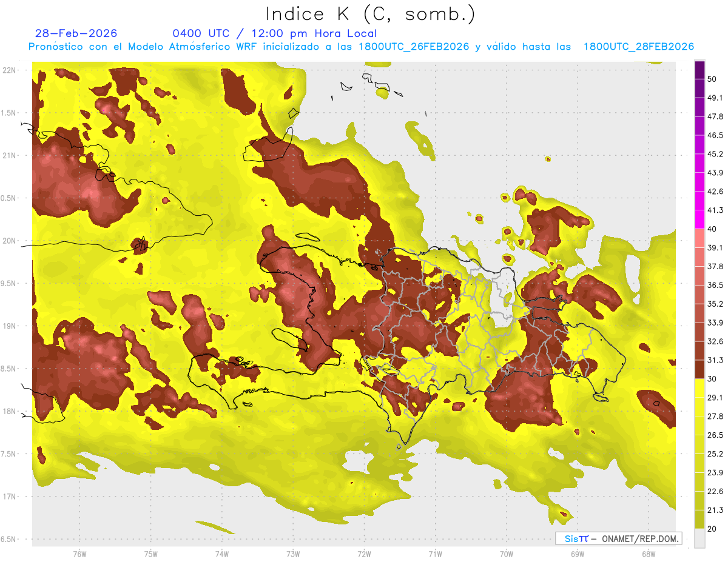Click the legend value '35.2'
Image resolution: width=728 pixels, height=562 pixels.
[715, 304]
